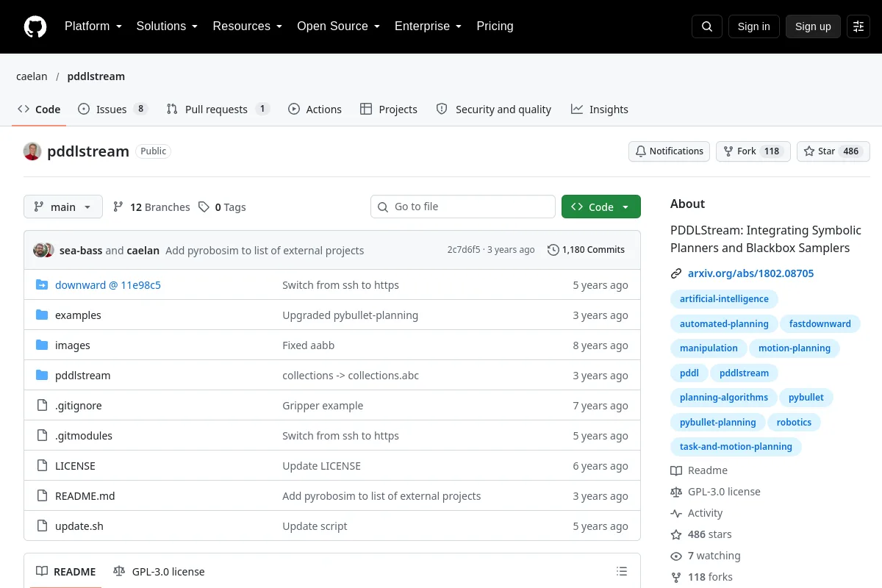Open the fork icon beside 118 forks
Viewport: 882px width, 588px height.
point(676,577)
